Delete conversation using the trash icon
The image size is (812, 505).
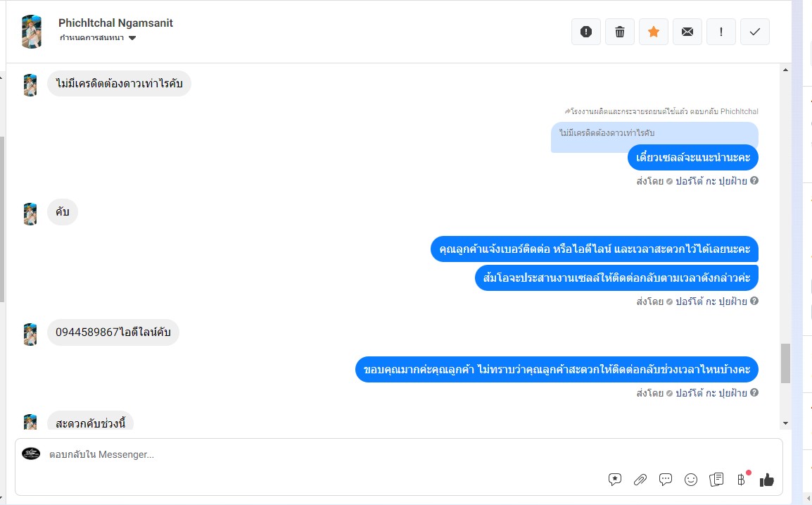coord(619,32)
